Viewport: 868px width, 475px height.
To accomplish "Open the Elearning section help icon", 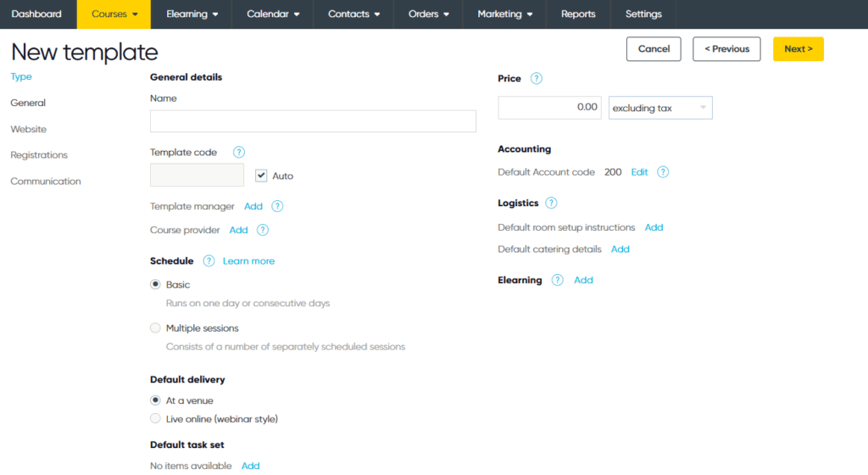I will pos(558,280).
